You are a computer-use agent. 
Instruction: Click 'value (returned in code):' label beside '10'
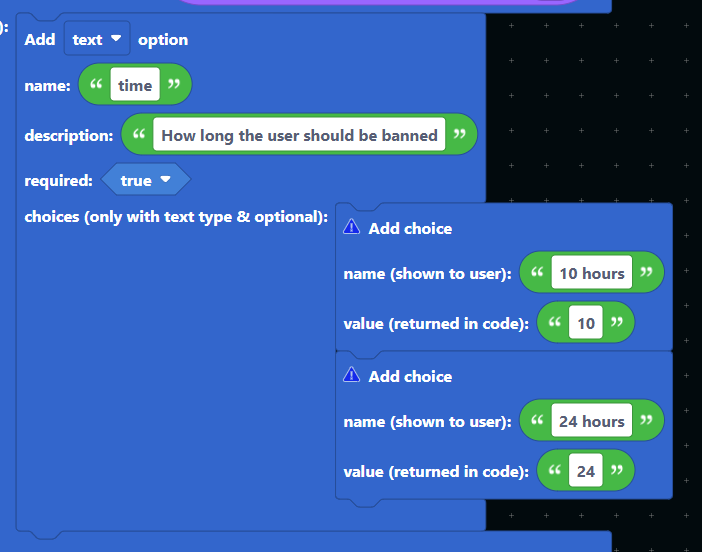(x=436, y=324)
